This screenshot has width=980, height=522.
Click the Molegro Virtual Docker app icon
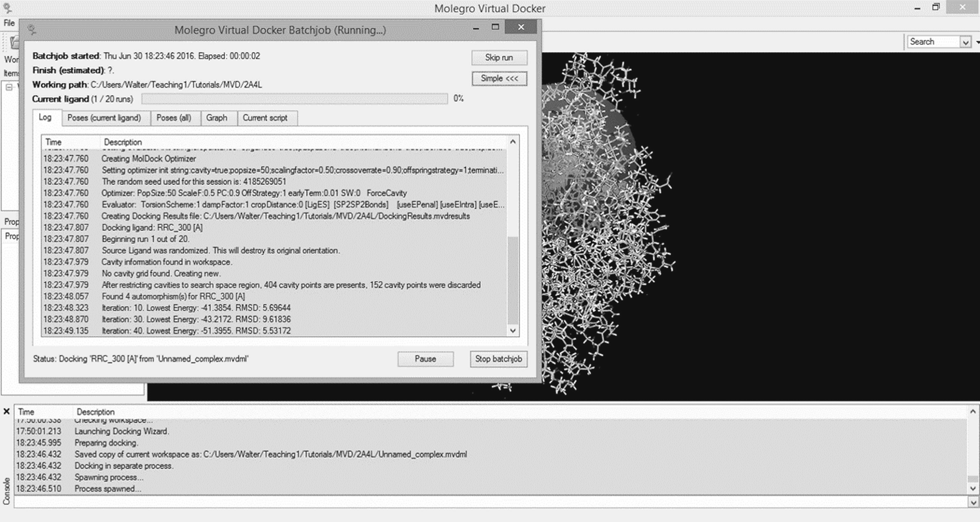(6, 8)
